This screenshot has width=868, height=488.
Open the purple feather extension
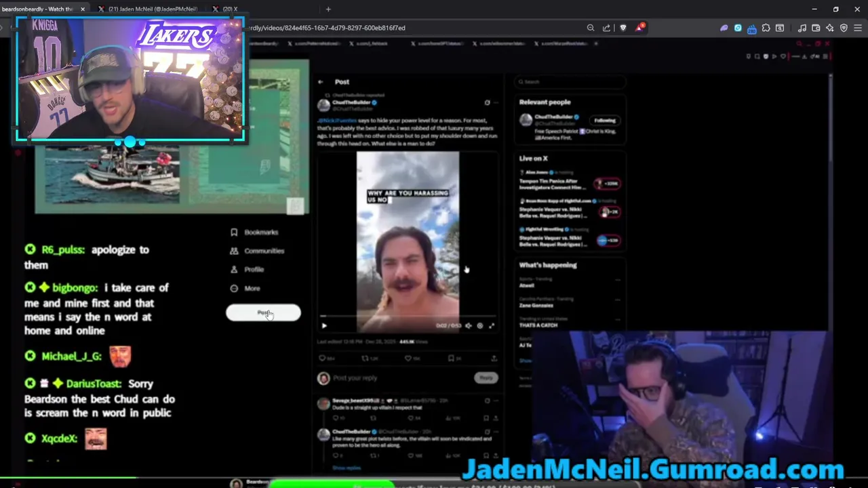(x=724, y=28)
